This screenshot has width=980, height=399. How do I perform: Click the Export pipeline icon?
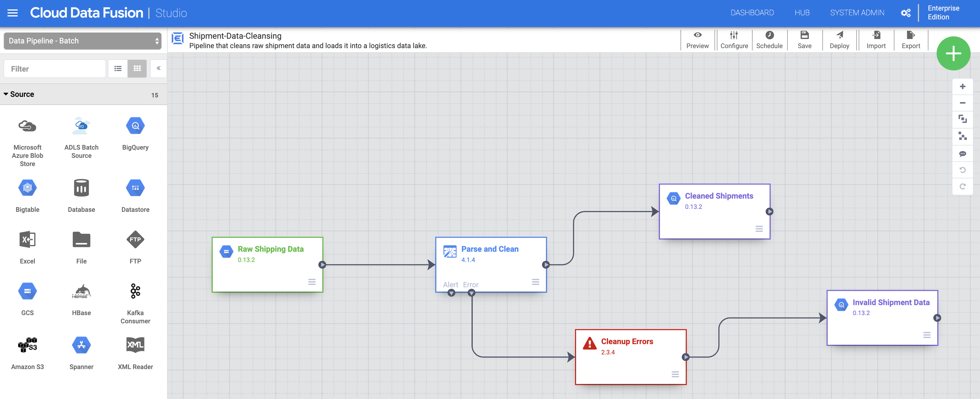point(910,35)
